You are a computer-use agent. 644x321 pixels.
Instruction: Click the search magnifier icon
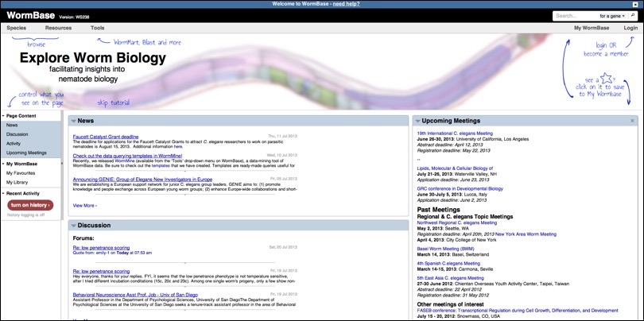tap(634, 16)
